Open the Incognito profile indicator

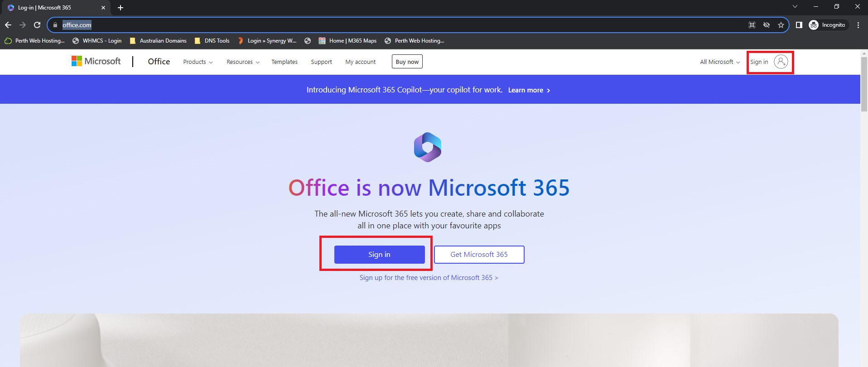click(x=827, y=25)
